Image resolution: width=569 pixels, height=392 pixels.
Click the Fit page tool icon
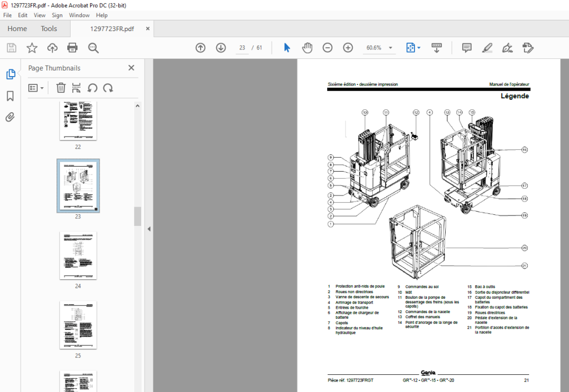pos(411,48)
